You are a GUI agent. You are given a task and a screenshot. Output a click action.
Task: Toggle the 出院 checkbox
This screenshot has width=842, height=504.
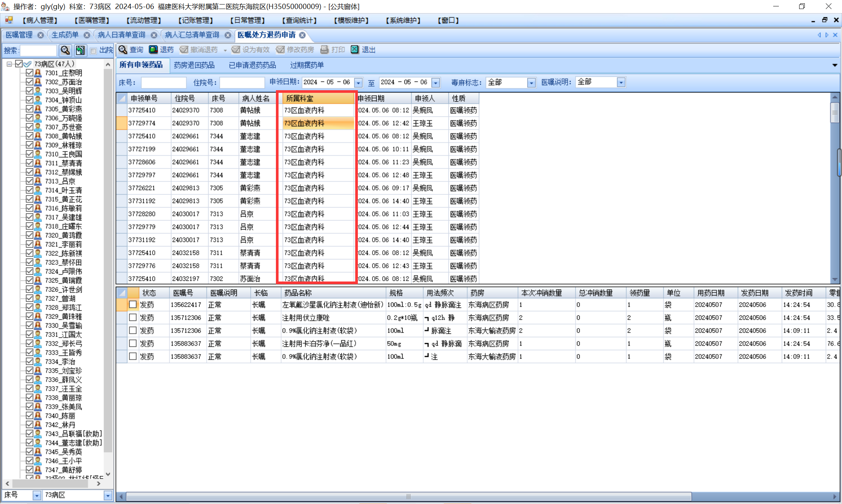(x=94, y=51)
